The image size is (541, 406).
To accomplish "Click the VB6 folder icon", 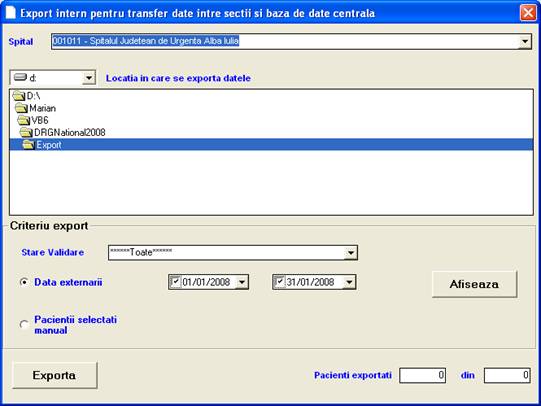I will (x=23, y=120).
